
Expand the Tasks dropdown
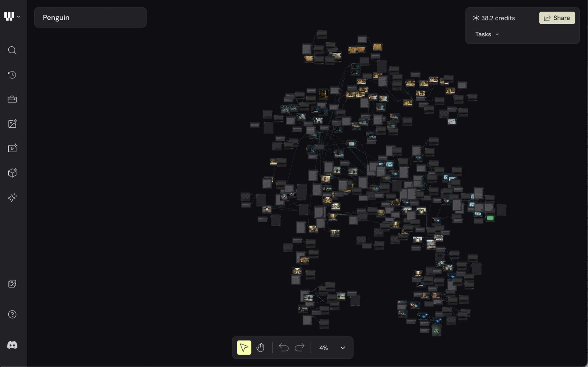pyautogui.click(x=487, y=34)
